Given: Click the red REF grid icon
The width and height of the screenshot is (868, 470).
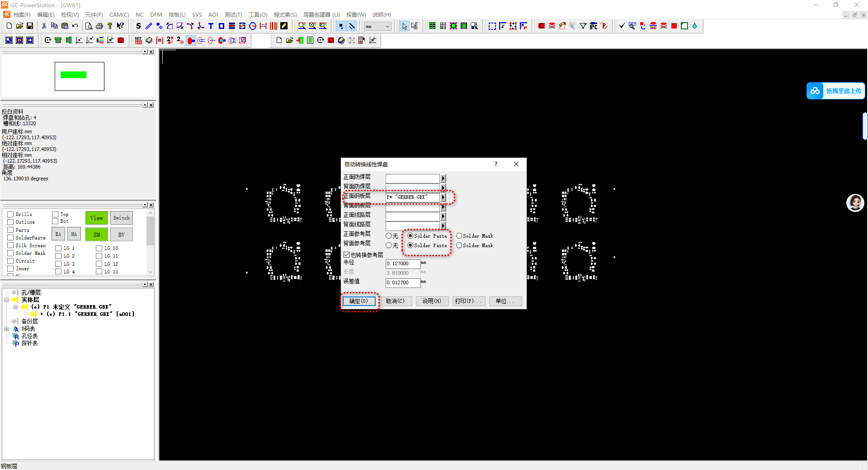Looking at the screenshot, I should click(x=138, y=40).
